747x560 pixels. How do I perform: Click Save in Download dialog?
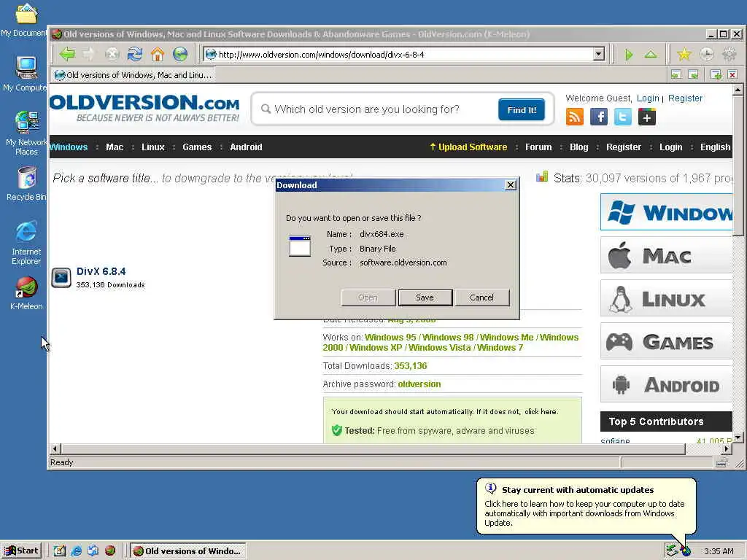click(425, 297)
